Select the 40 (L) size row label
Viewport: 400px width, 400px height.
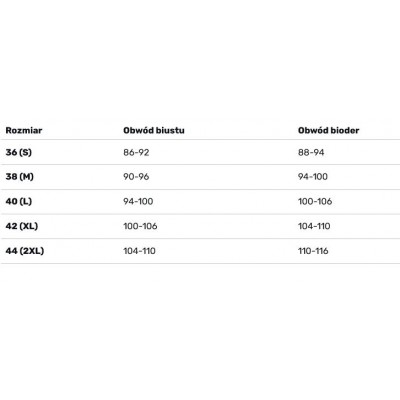pyautogui.click(x=19, y=201)
